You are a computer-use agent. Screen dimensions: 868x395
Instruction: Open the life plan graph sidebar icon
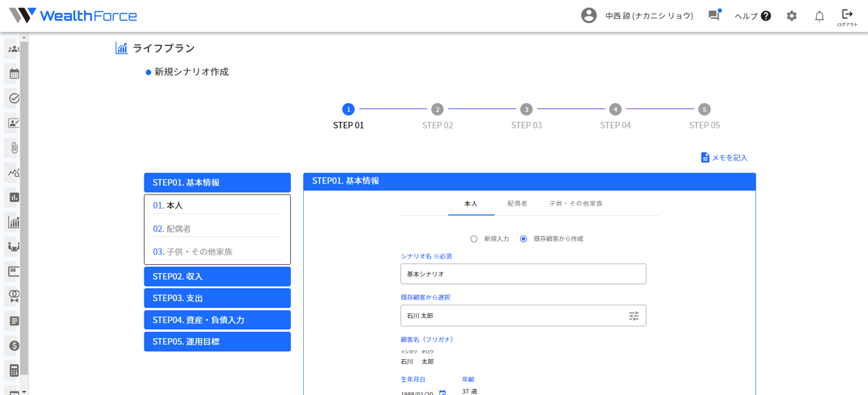coord(14,222)
